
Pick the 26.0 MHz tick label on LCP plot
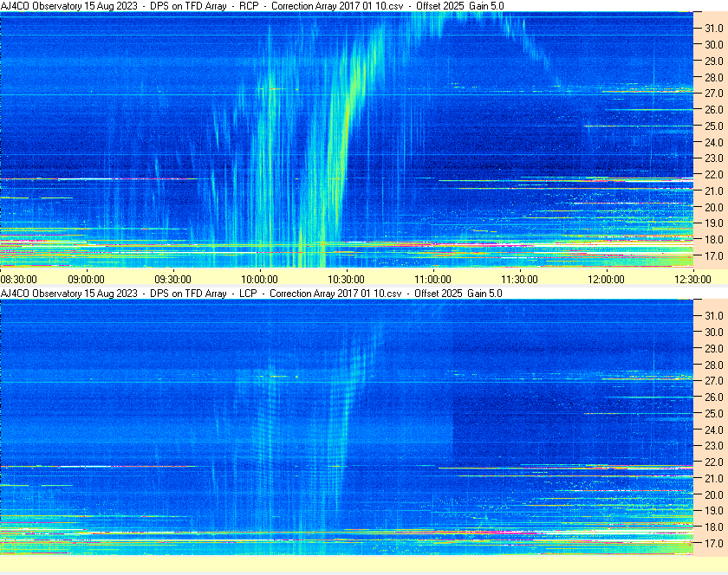click(714, 397)
